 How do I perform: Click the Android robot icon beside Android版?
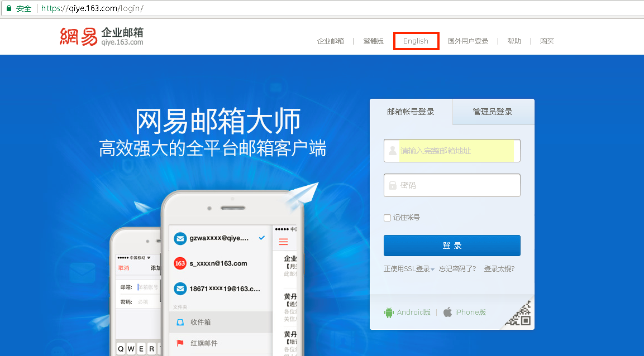pyautogui.click(x=389, y=312)
